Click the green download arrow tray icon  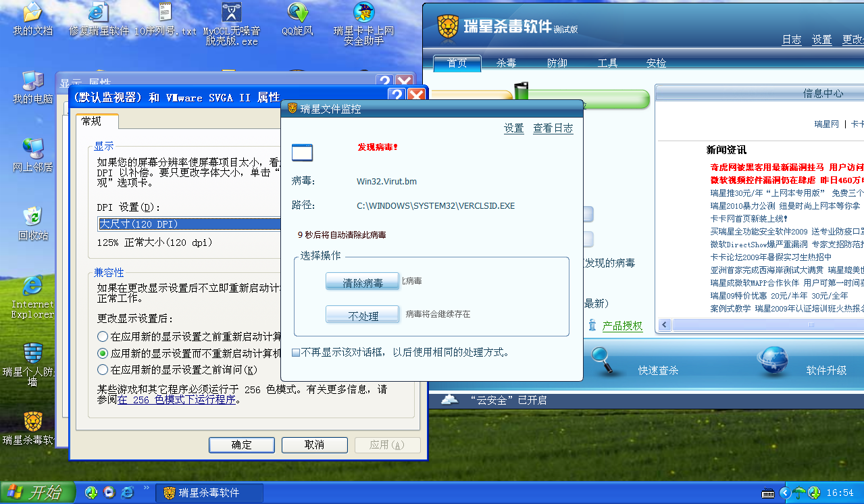coord(815,493)
